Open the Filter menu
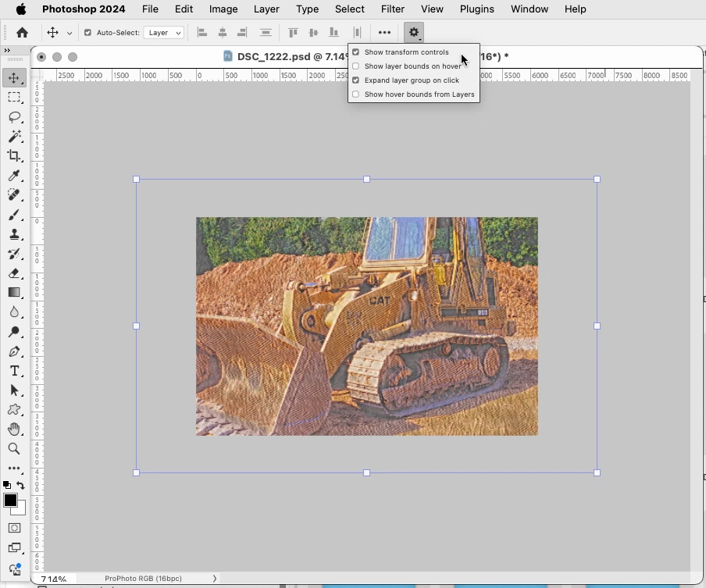Viewport: 706px width, 588px height. (393, 9)
